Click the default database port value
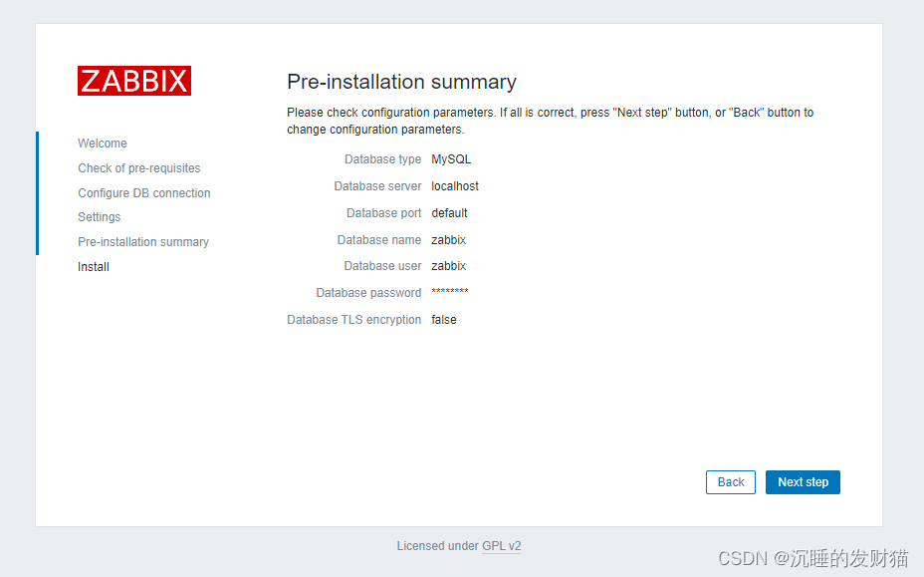Viewport: 924px width, 577px height. coord(449,213)
